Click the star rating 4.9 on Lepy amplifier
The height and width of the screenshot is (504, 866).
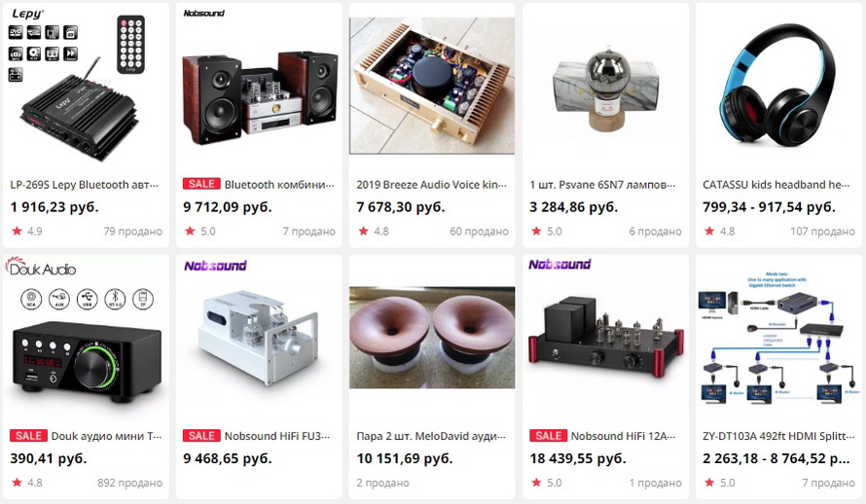click(27, 231)
